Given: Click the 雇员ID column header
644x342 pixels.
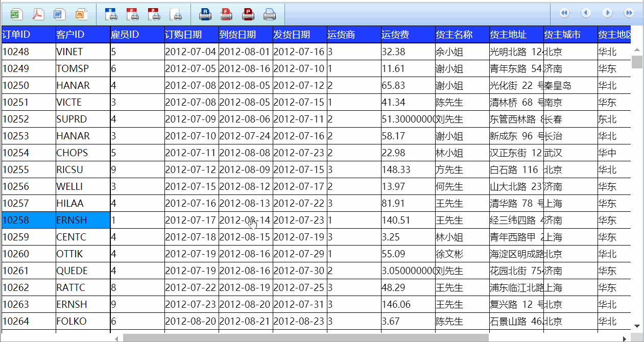Looking at the screenshot, I should (x=137, y=35).
